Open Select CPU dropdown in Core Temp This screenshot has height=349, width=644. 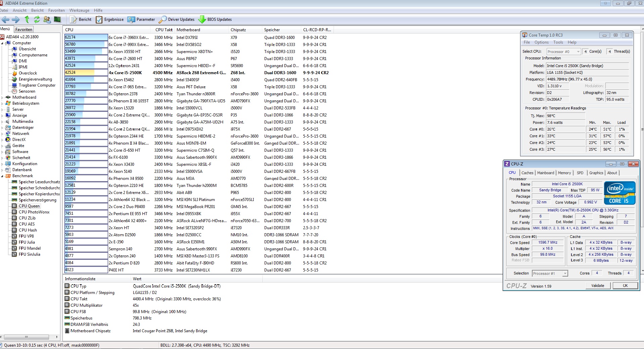(563, 52)
